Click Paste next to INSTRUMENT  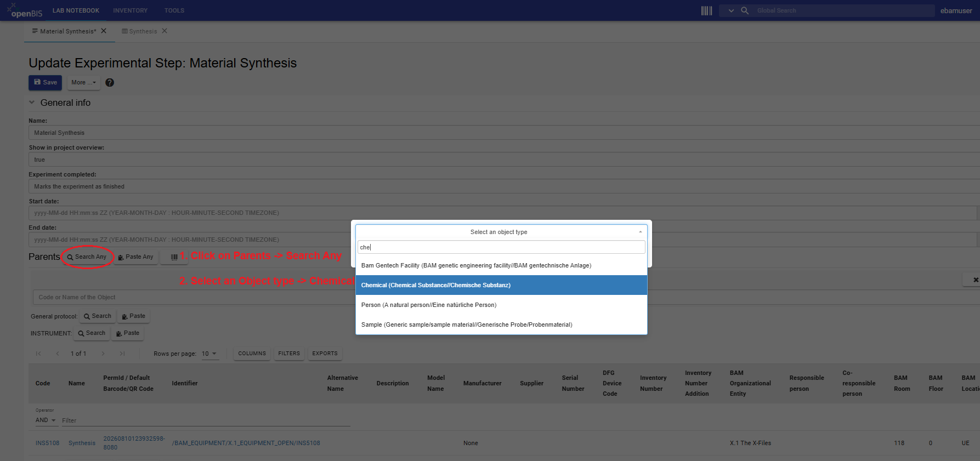click(x=128, y=333)
